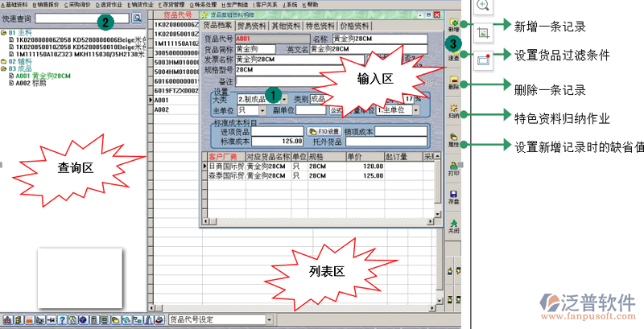Click the 删除 (delete record) toolbar icon
This screenshot has height=329, width=644.
453,82
